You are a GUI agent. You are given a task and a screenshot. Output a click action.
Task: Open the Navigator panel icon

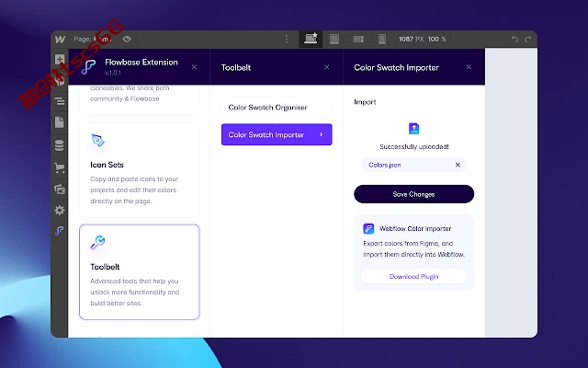59,101
